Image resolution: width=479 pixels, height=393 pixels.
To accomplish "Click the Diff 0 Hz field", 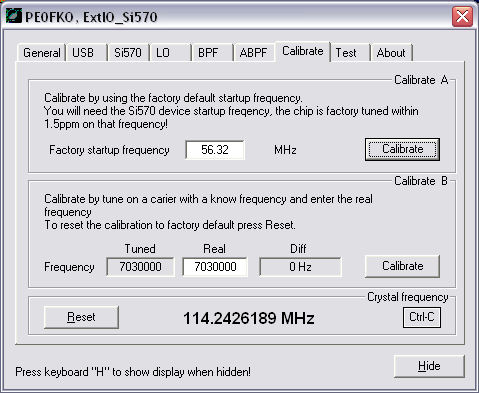I will click(x=300, y=267).
